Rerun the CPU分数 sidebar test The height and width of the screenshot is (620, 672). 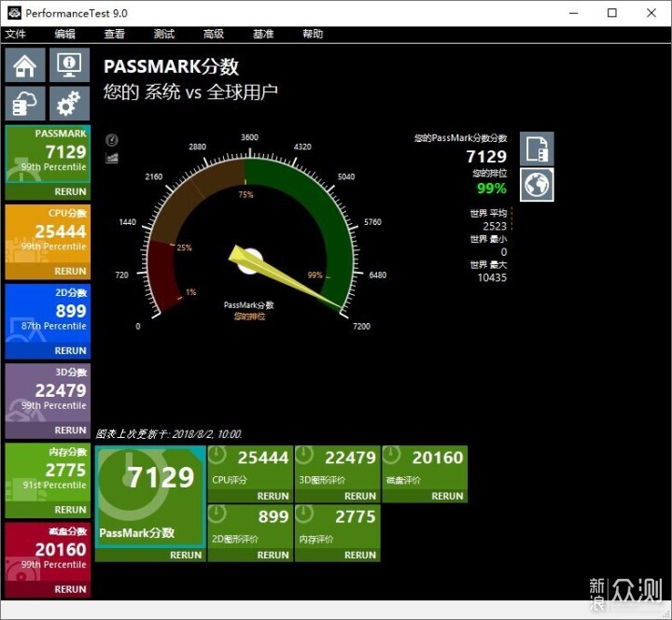(x=70, y=271)
